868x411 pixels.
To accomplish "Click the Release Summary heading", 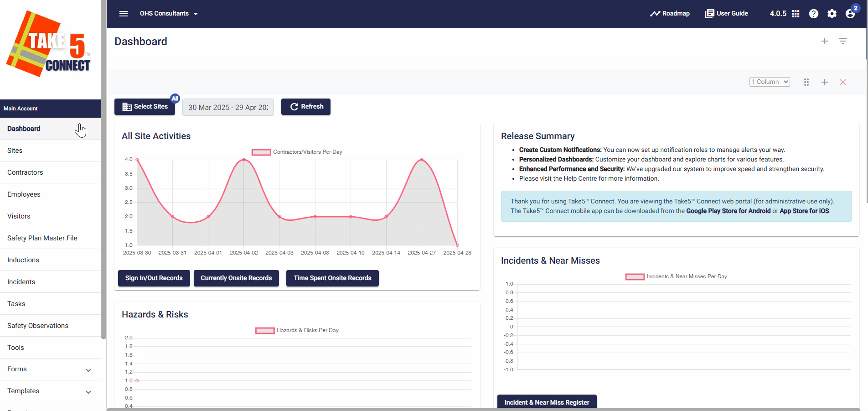I will pos(537,136).
